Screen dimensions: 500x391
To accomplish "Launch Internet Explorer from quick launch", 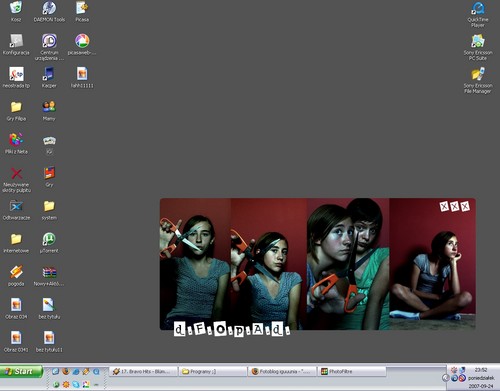I will click(76, 371).
